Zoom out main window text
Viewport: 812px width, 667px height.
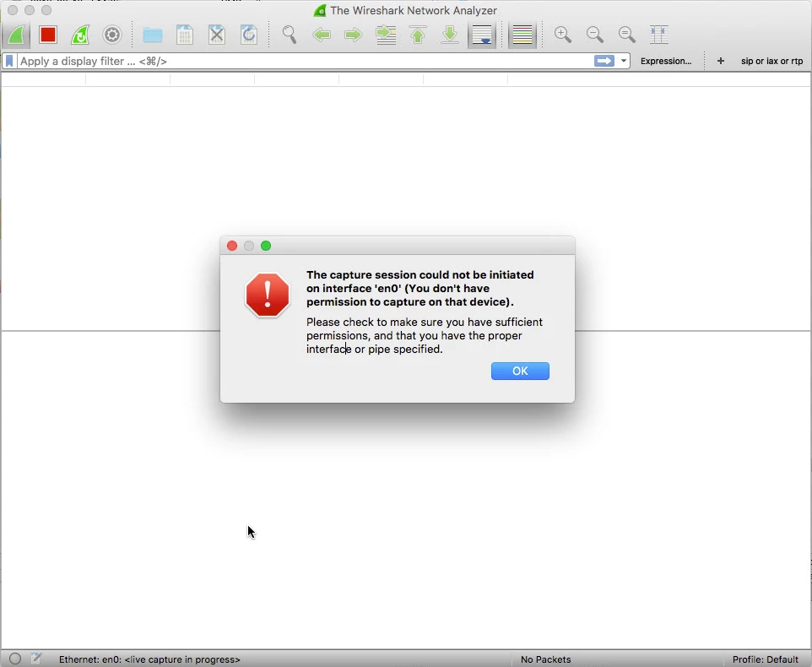click(x=595, y=35)
